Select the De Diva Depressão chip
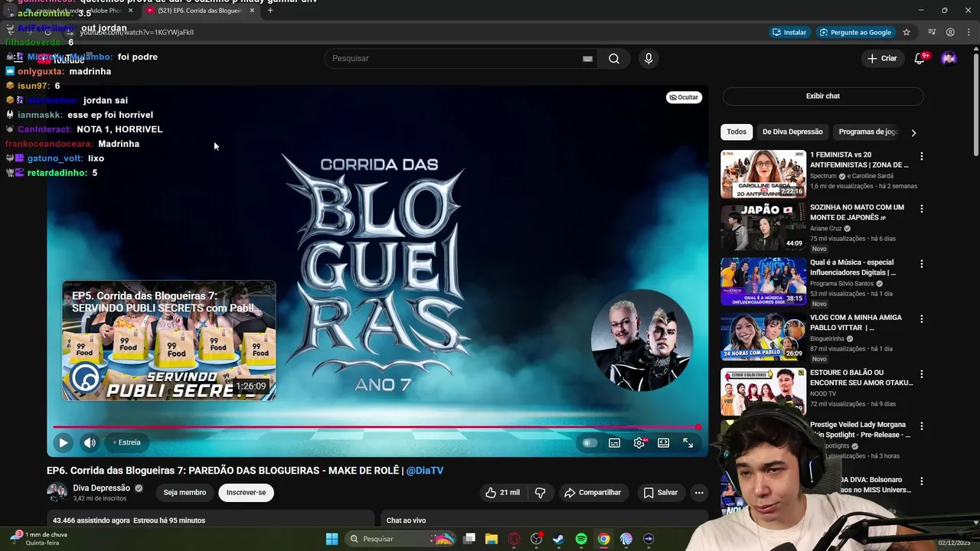This screenshot has height=551, width=980. [792, 132]
